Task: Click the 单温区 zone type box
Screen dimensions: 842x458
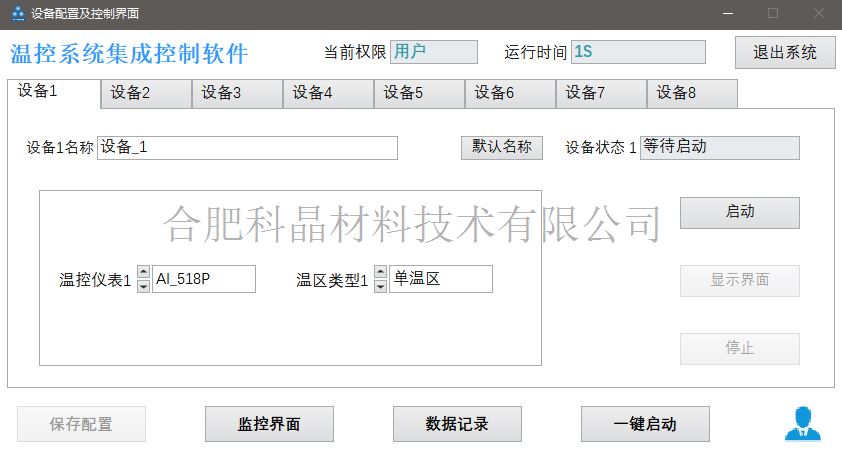Action: pyautogui.click(x=441, y=279)
